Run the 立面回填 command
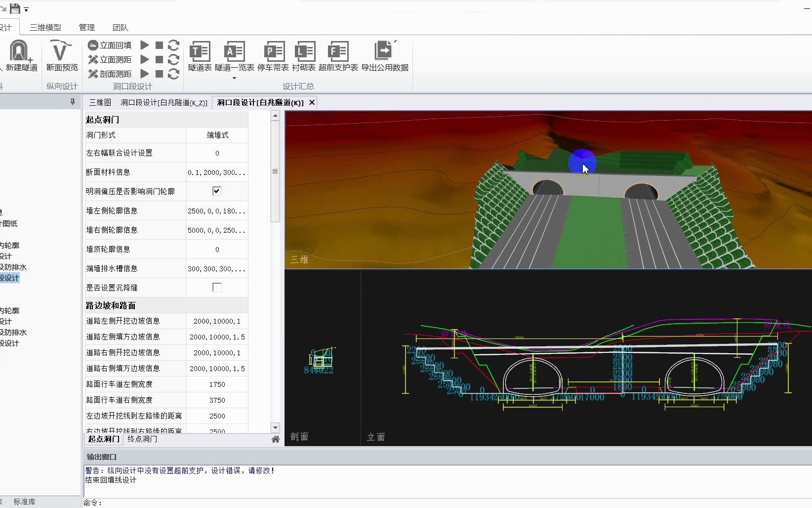Screen dimensions: 812x508 pyautogui.click(x=109, y=44)
